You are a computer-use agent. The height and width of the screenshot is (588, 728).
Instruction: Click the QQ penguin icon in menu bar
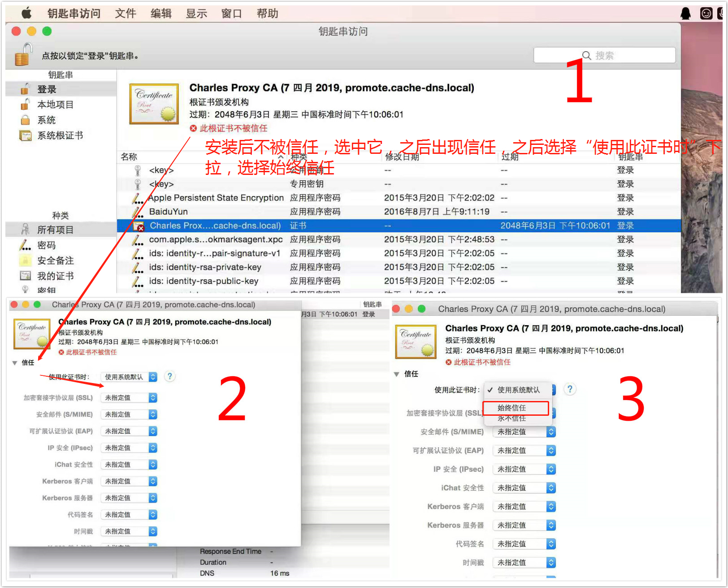pyautogui.click(x=685, y=13)
